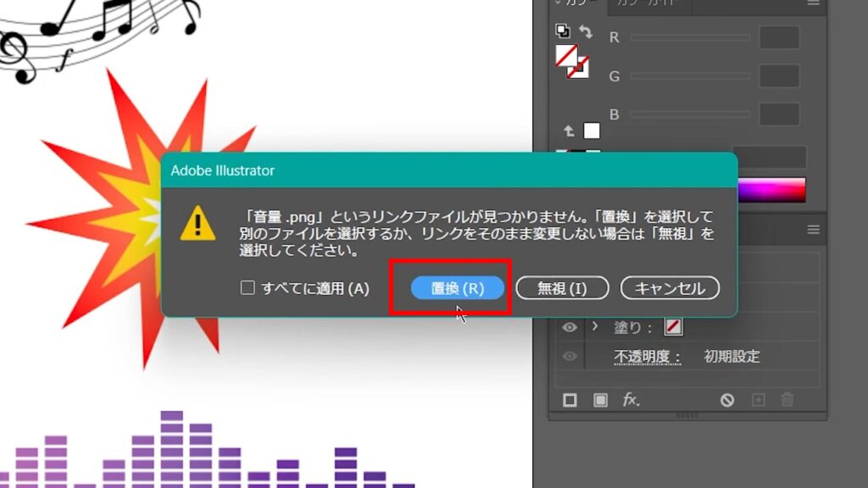
Task: Open the Color panel hamburger menu
Action: pyautogui.click(x=814, y=4)
